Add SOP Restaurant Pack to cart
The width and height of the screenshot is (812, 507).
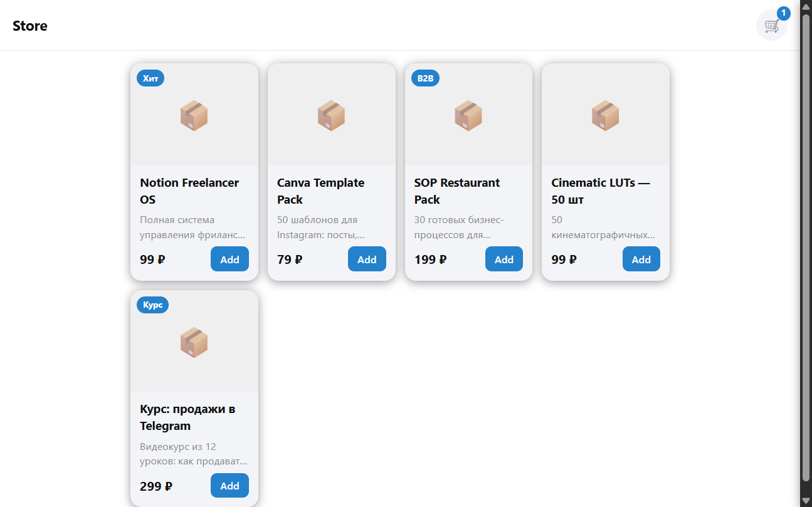tap(504, 259)
